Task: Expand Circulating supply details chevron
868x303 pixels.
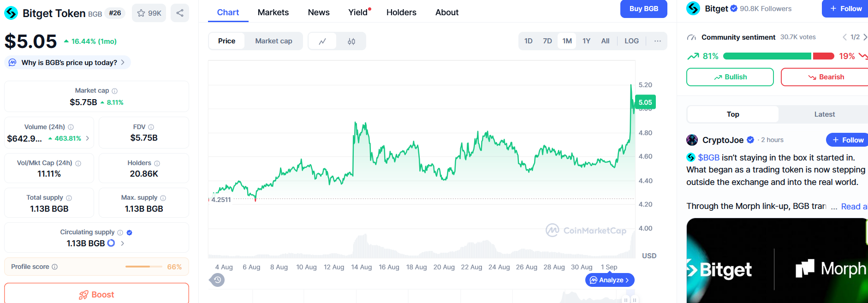Action: [x=122, y=243]
